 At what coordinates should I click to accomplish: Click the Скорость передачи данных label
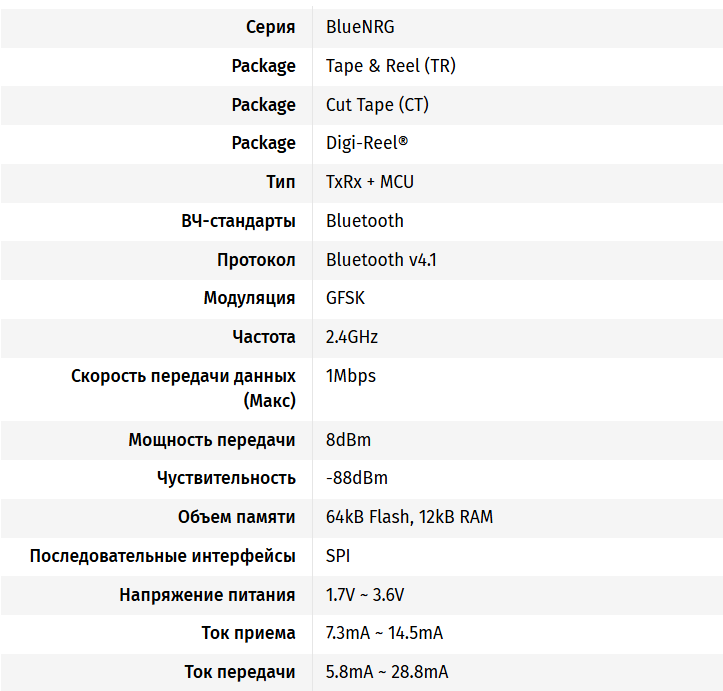point(183,377)
